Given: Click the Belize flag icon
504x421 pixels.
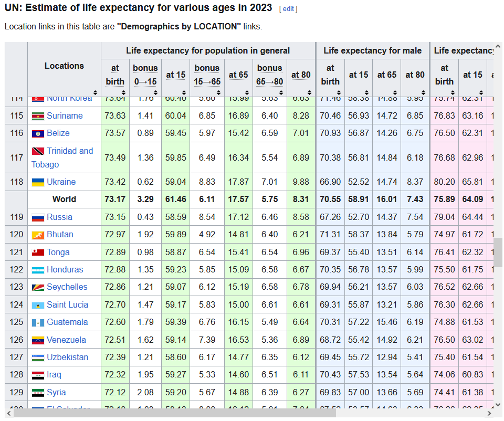Looking at the screenshot, I should click(38, 133).
